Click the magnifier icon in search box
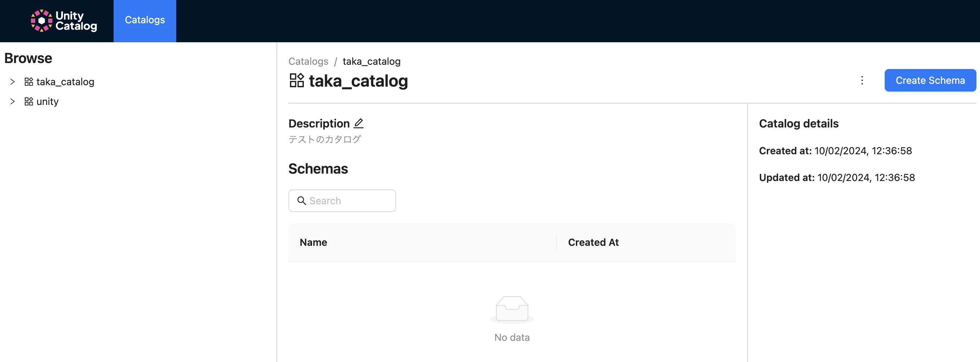Viewport: 980px width, 362px height. (301, 201)
